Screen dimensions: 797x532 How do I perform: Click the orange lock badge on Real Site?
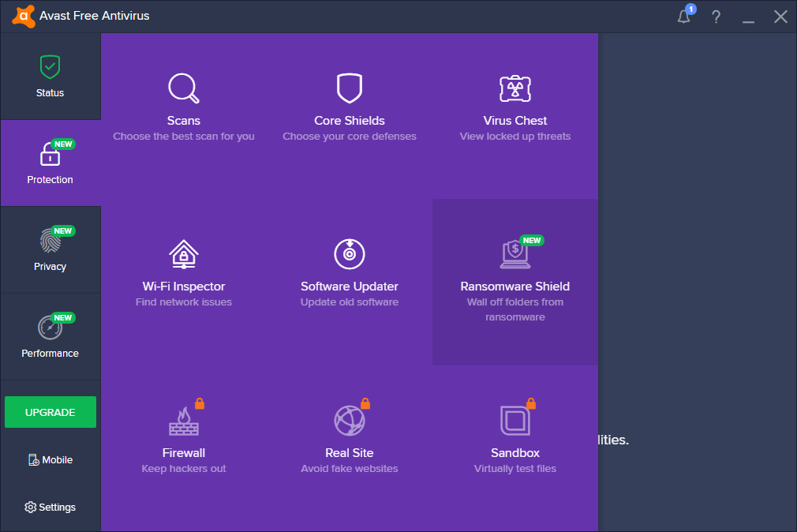coord(365,403)
